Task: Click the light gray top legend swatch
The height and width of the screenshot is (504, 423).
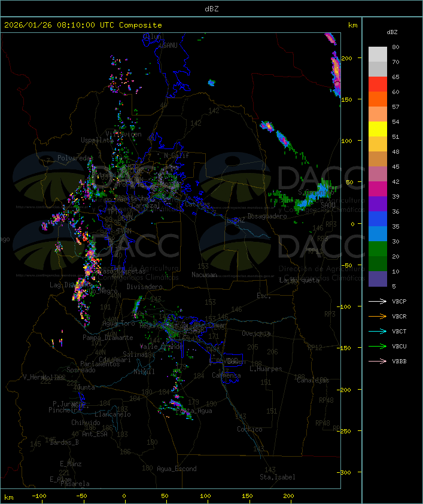Action: (378, 54)
